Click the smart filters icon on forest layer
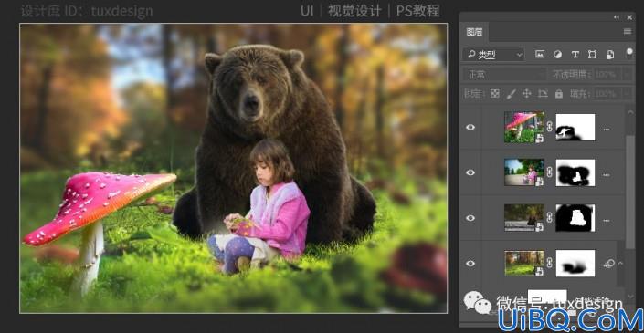Image resolution: width=644 pixels, height=333 pixels. pyautogui.click(x=609, y=264)
